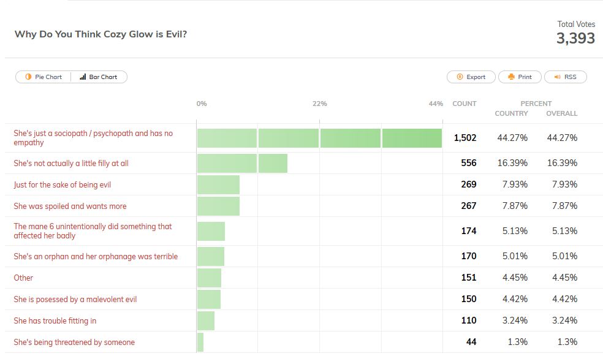Open the RSS feed button

point(565,77)
